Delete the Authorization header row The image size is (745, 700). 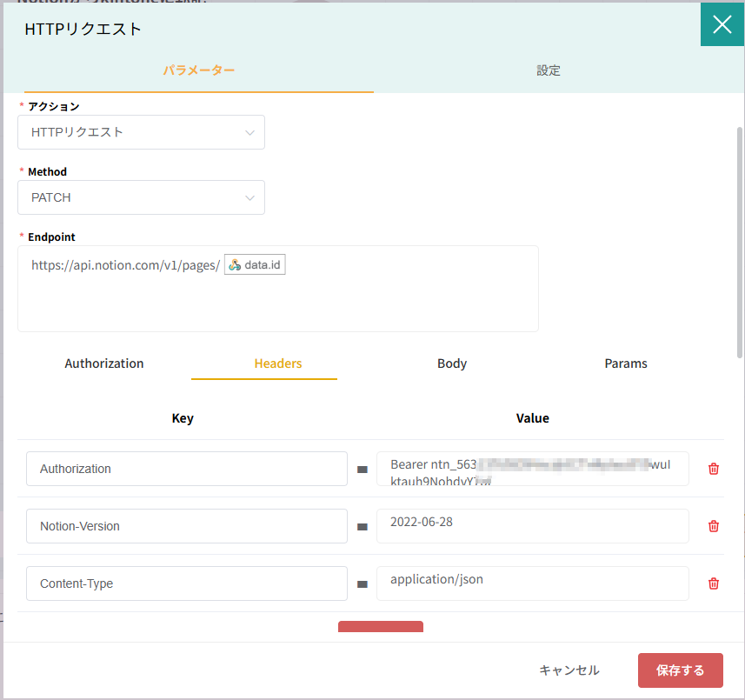pyautogui.click(x=713, y=469)
